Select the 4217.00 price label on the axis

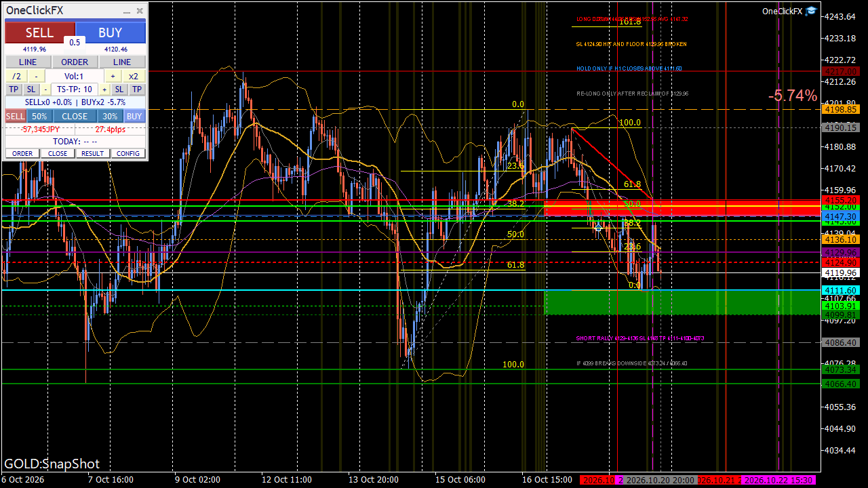point(840,70)
